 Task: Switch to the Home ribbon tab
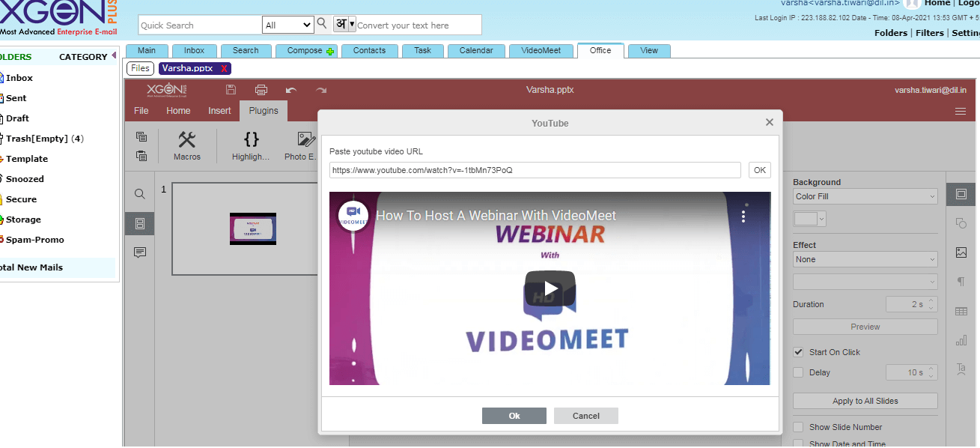tap(178, 111)
